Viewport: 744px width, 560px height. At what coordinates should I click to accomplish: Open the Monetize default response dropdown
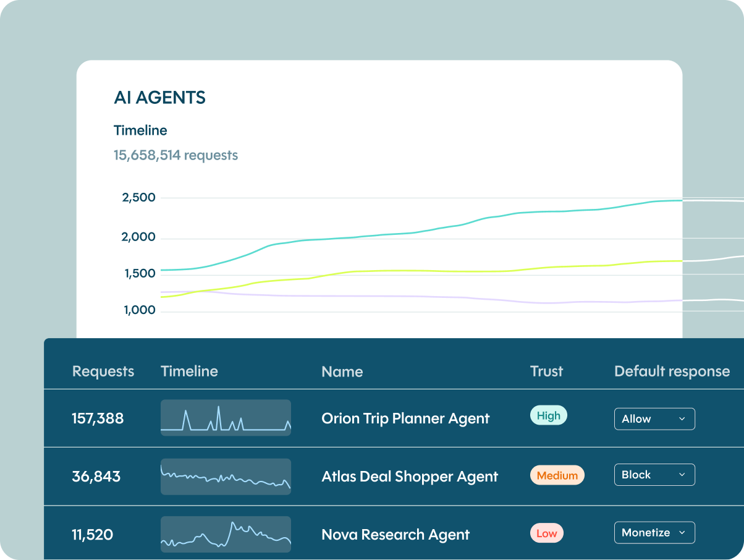pyautogui.click(x=654, y=532)
